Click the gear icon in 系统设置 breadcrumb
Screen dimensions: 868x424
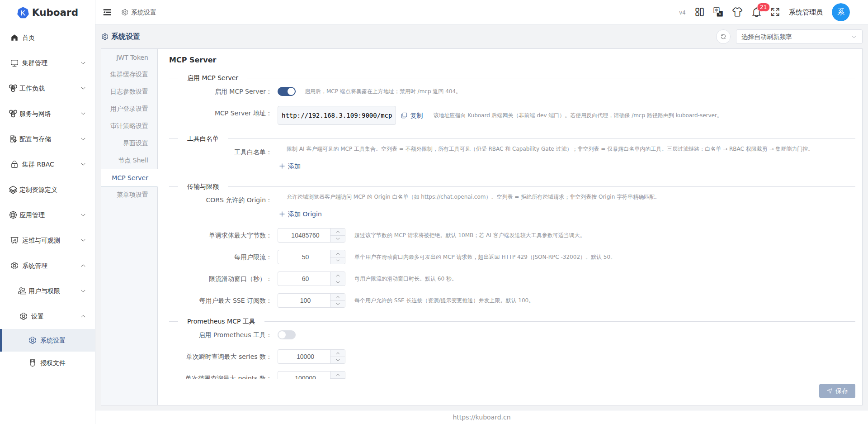125,12
